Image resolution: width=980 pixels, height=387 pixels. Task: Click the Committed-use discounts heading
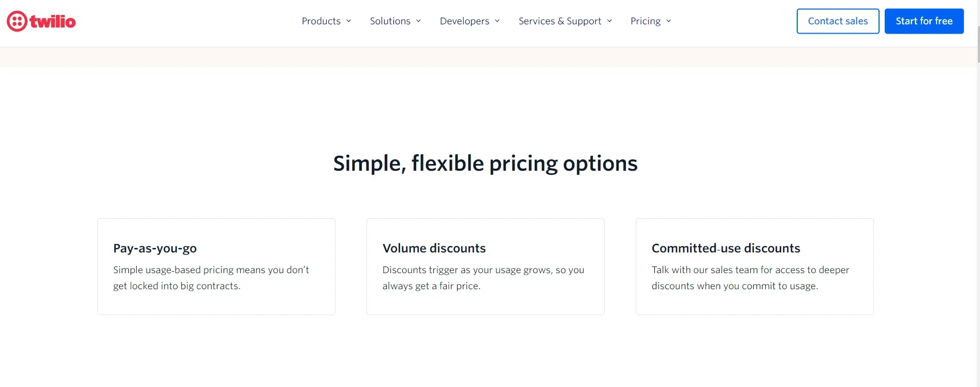click(726, 248)
